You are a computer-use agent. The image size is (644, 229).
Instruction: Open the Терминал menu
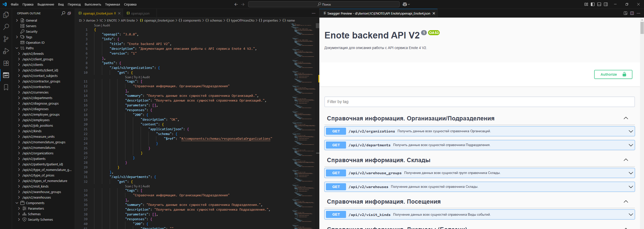tap(112, 4)
